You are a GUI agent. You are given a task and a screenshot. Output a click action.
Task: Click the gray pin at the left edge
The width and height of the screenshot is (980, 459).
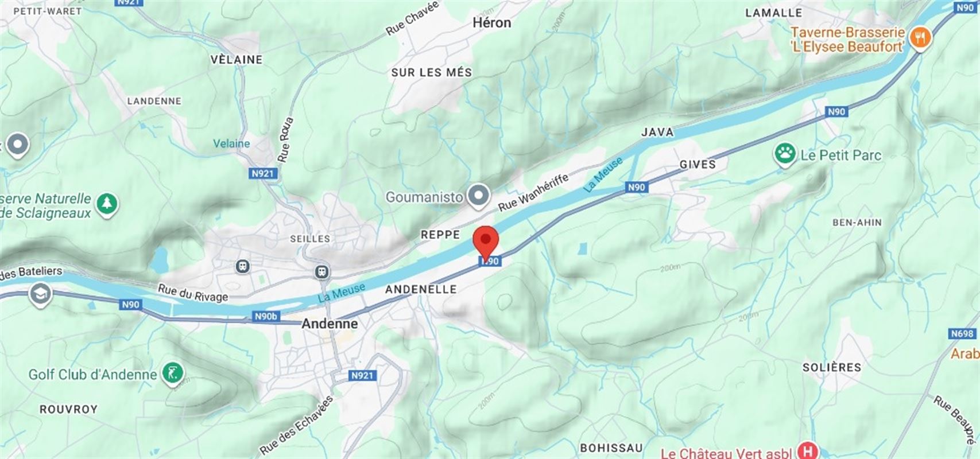18,145
